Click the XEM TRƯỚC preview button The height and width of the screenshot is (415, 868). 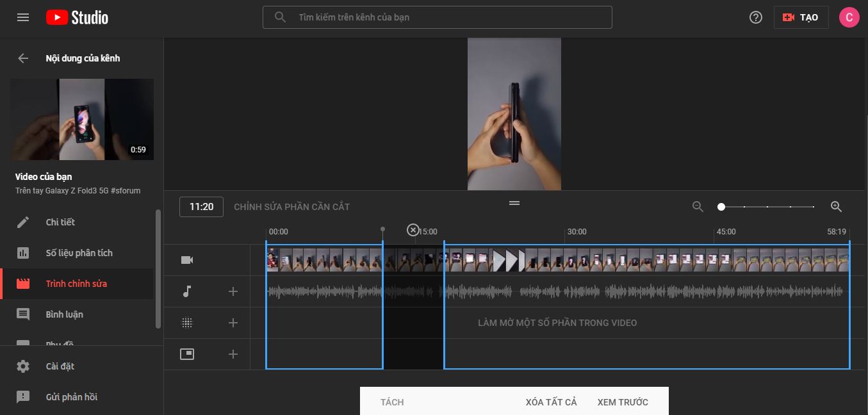tap(623, 402)
